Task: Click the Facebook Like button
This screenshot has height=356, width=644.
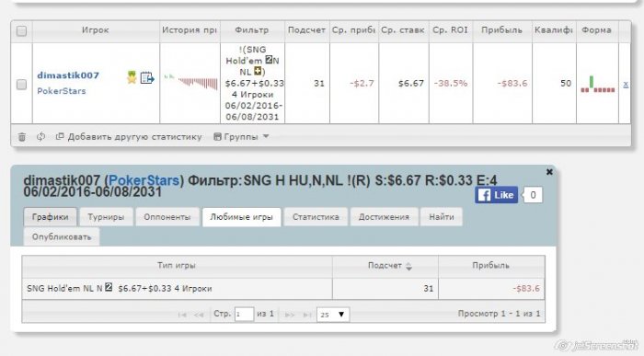Action: point(496,195)
